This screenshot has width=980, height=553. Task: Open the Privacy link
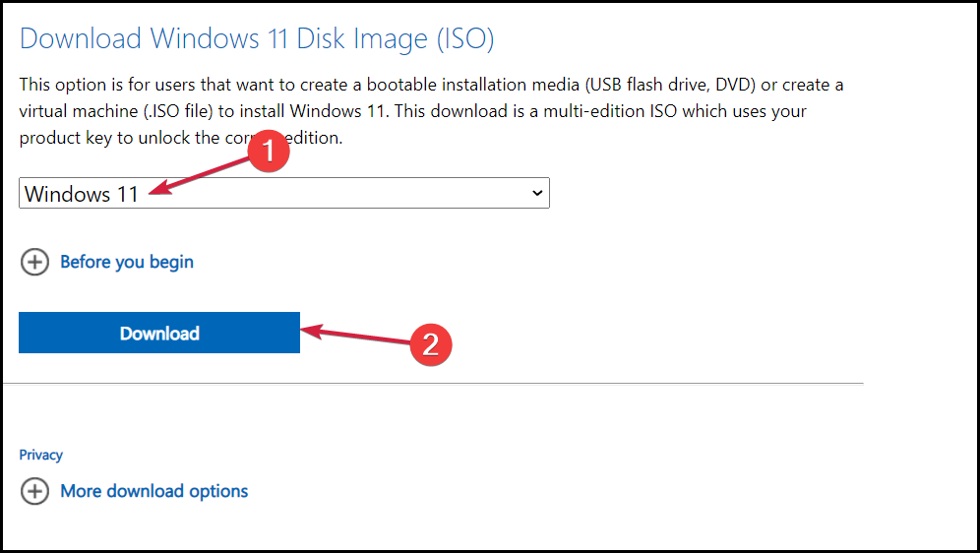pos(40,455)
